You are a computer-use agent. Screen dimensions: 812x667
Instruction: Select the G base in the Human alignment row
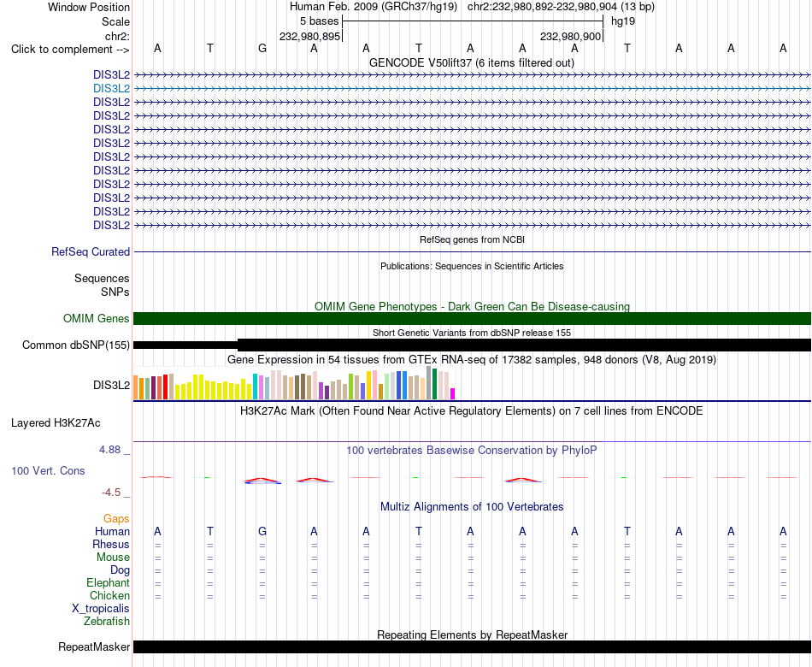click(262, 531)
